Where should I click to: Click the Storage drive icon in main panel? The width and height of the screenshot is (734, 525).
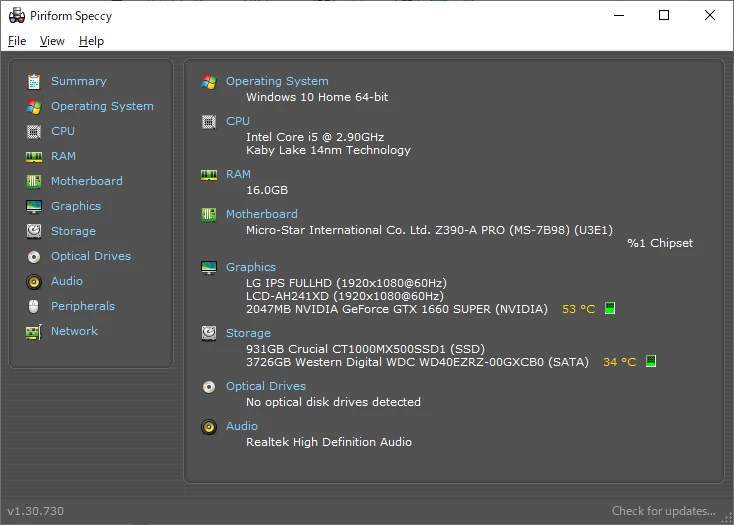pos(209,333)
